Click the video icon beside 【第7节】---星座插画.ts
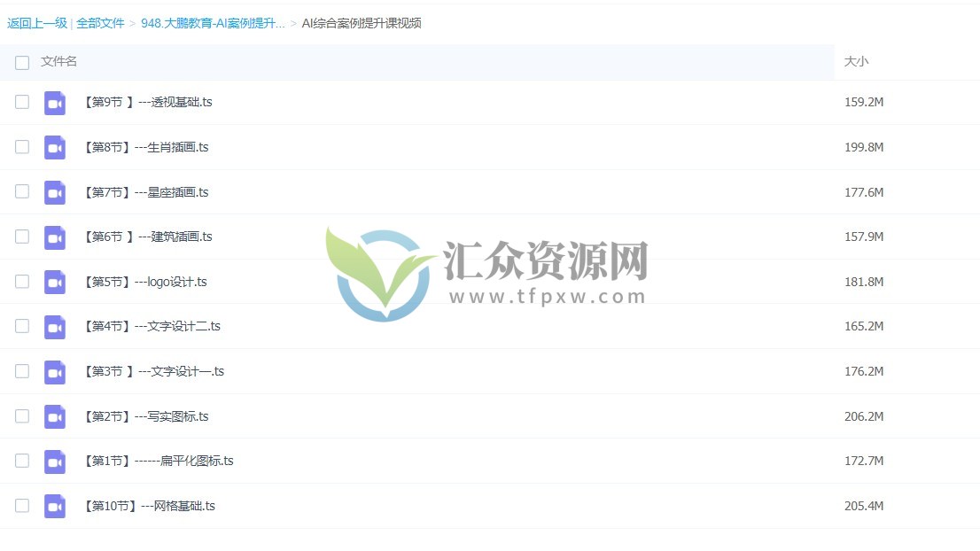Screen dimensions: 980x551 click(x=54, y=191)
